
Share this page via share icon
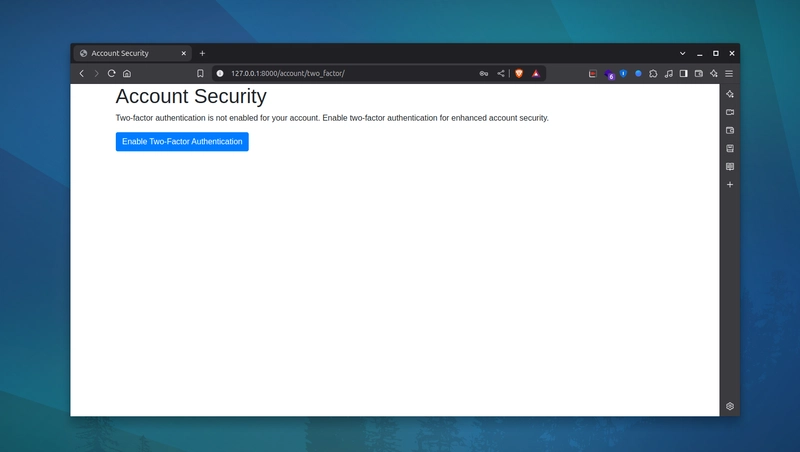[x=501, y=73]
